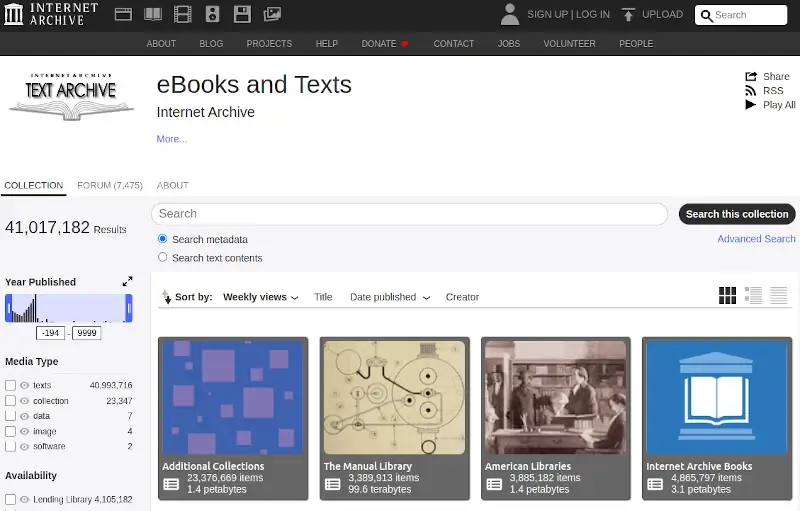
Task: Click the upload arrow icon
Action: coord(628,14)
